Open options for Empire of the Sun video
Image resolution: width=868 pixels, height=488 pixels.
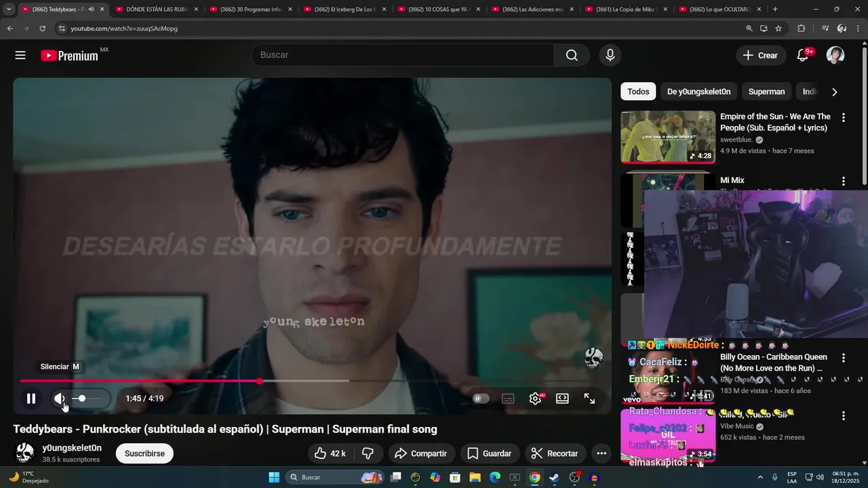(844, 117)
